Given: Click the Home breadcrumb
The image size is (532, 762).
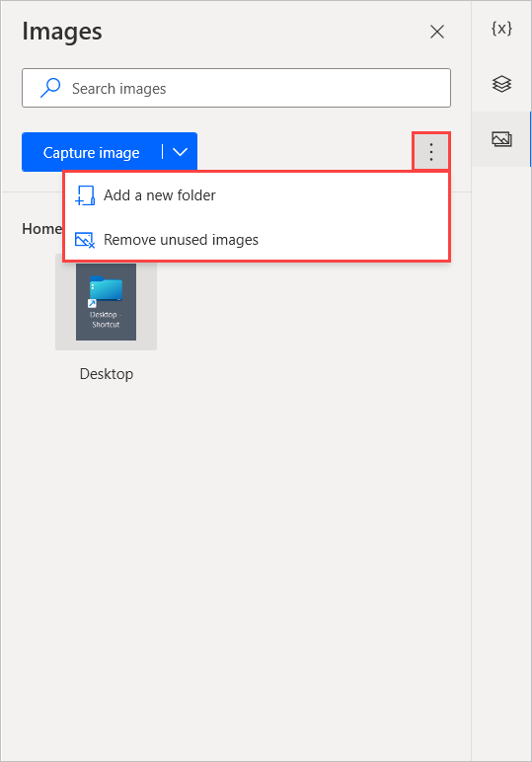Looking at the screenshot, I should [x=41, y=228].
